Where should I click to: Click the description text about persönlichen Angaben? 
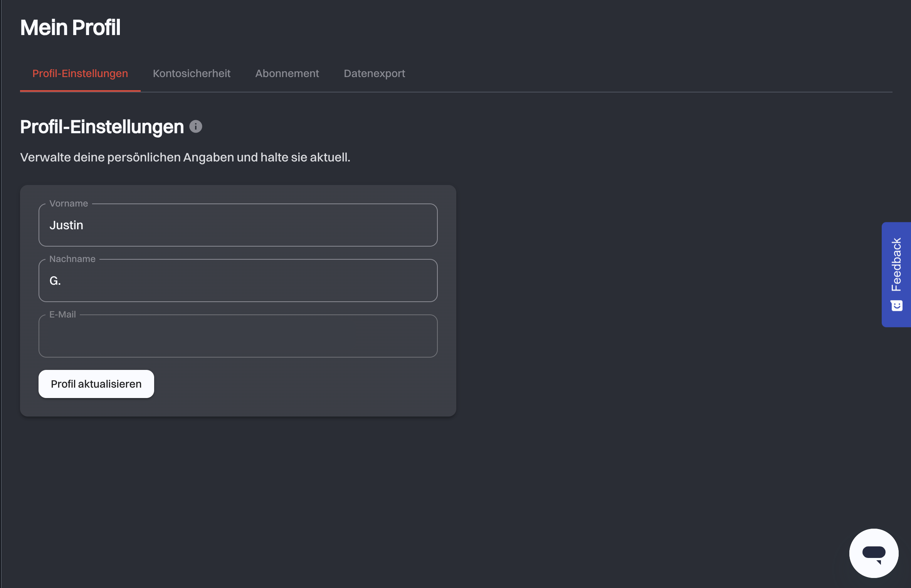pyautogui.click(x=185, y=157)
